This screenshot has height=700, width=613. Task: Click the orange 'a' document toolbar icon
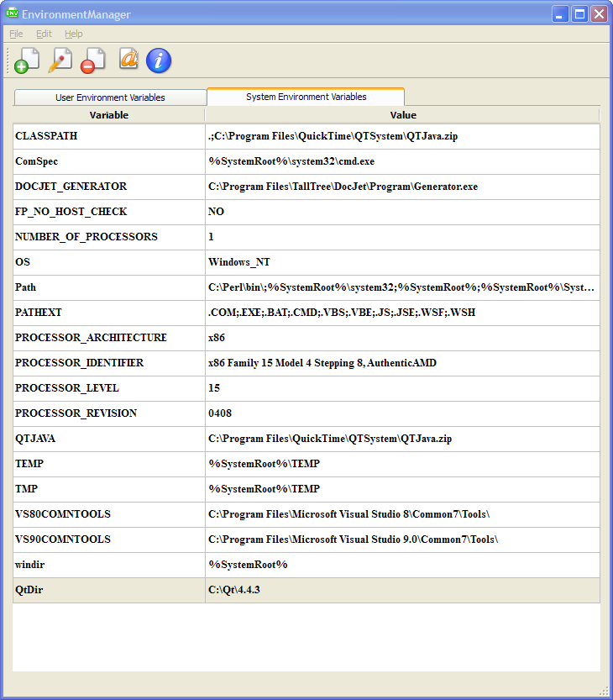pos(128,59)
